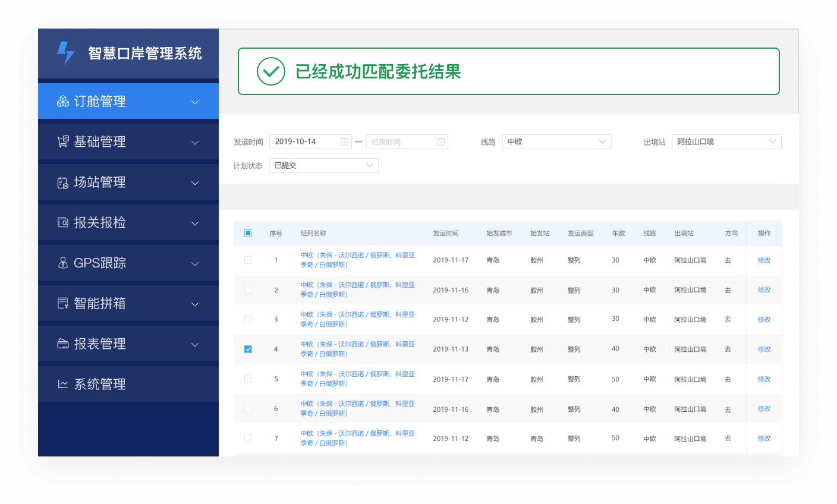Open calendar icon in 结束时间 field
837x504 pixels.
(x=440, y=141)
